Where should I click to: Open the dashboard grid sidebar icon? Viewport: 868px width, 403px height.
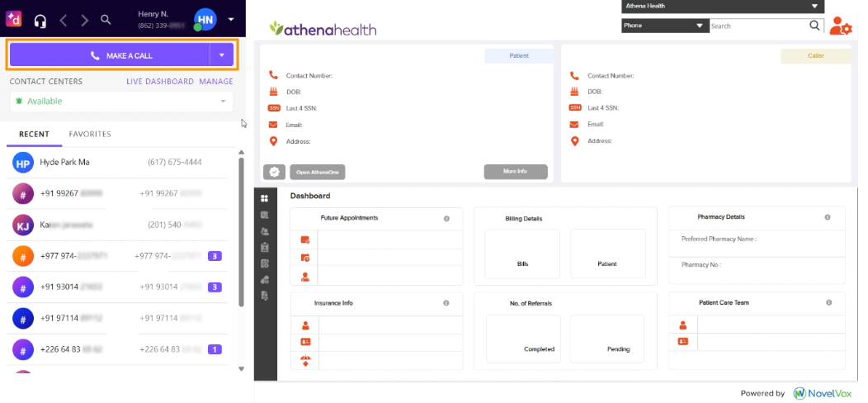pos(265,198)
